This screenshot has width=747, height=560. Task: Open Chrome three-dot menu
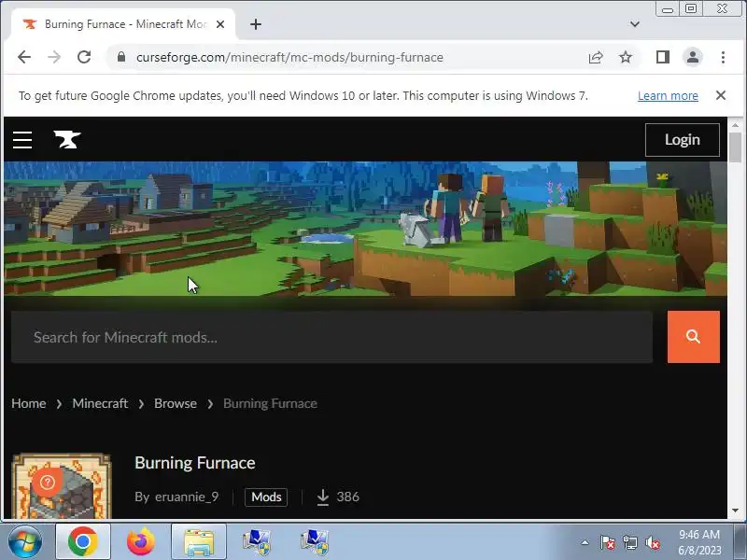pos(723,57)
